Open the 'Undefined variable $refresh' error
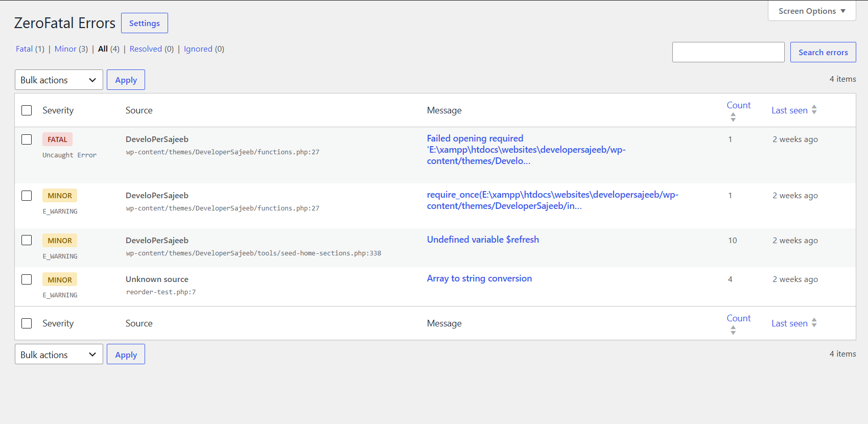This screenshot has width=868, height=424. (x=483, y=240)
